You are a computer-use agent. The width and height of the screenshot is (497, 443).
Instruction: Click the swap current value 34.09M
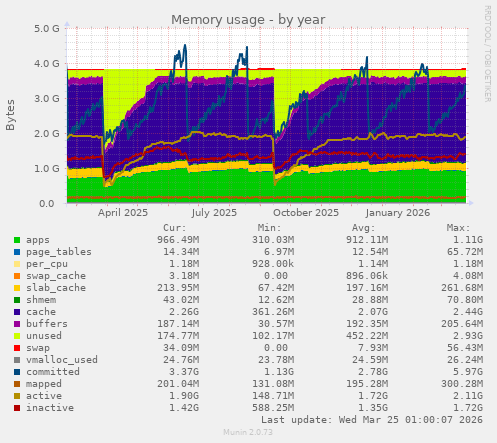181,348
